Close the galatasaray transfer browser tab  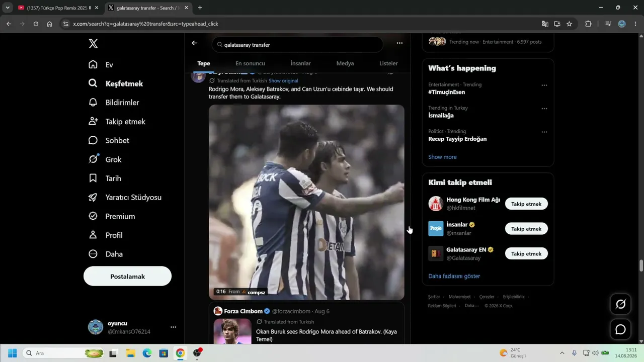[186, 8]
